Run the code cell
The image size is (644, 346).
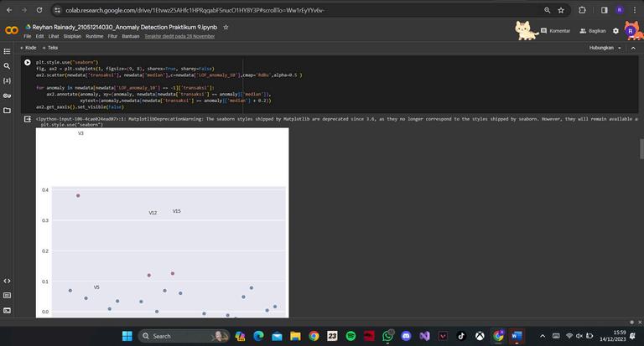pos(27,63)
